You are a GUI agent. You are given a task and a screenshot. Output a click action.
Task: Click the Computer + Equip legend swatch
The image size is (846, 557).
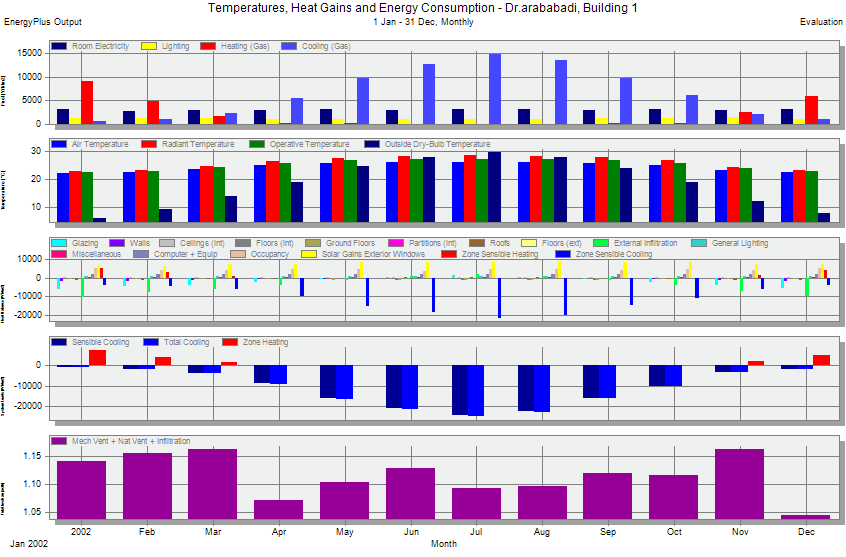point(141,254)
